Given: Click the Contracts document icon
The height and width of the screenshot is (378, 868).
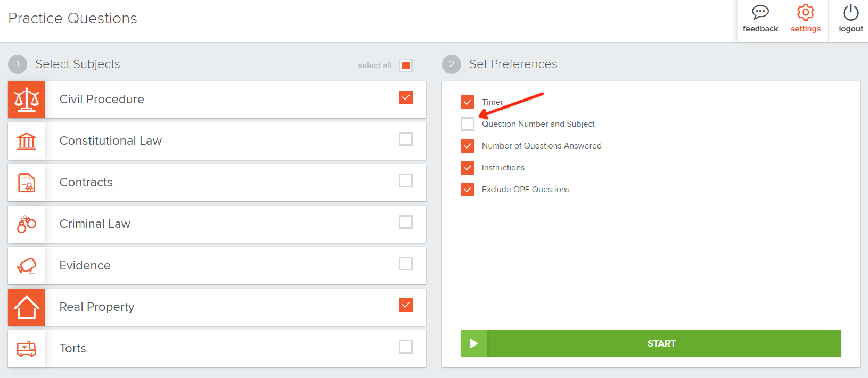Looking at the screenshot, I should coord(27,183).
